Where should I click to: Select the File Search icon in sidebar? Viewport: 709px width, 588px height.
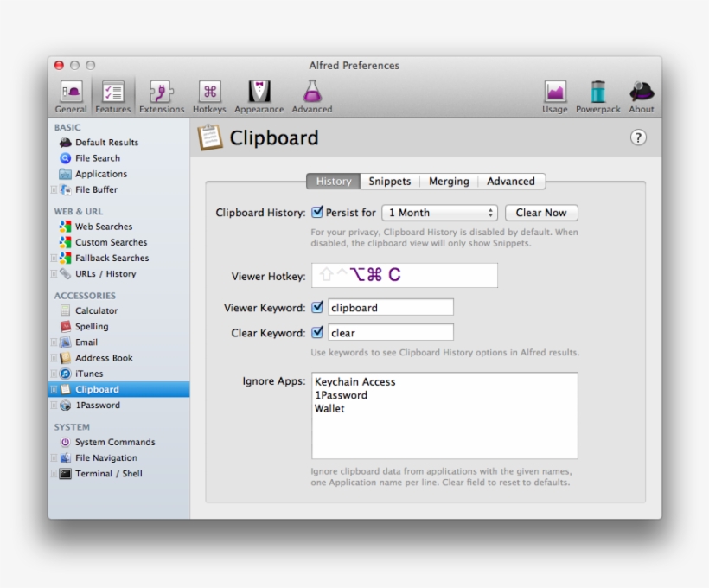click(x=66, y=158)
